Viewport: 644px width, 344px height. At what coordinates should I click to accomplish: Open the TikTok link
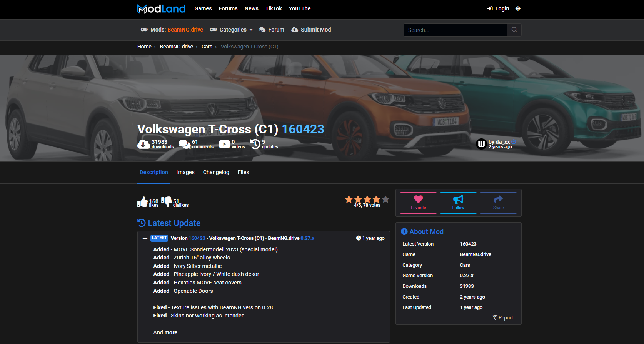point(274,8)
